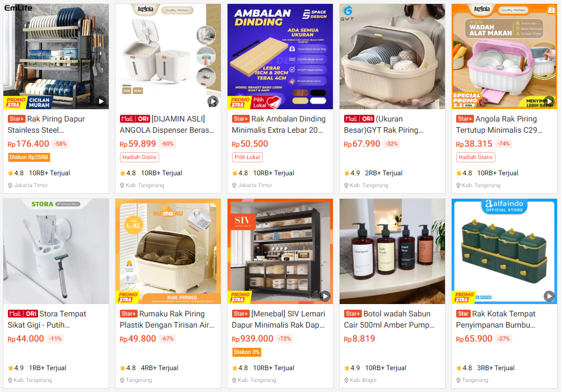This screenshot has height=392, width=561.
Task: Click the Diskon 3% voucher label
Action: click(247, 352)
